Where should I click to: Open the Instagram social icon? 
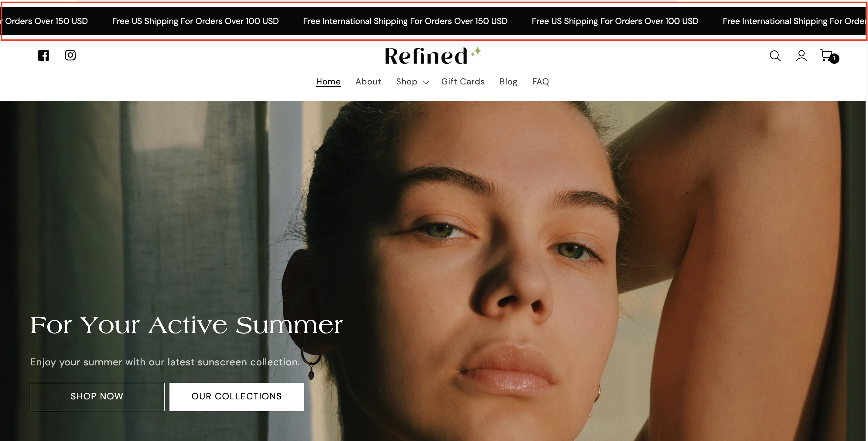[x=70, y=55]
